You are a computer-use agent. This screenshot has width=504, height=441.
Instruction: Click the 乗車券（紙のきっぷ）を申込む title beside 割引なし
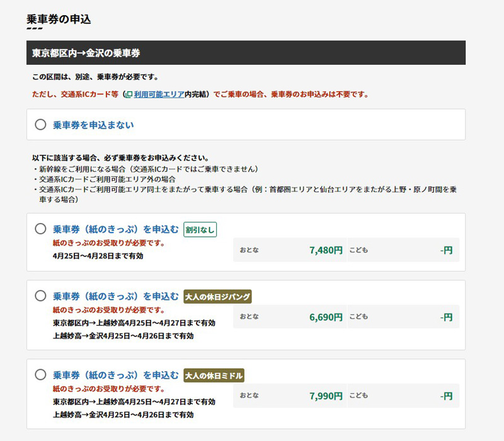coord(116,229)
